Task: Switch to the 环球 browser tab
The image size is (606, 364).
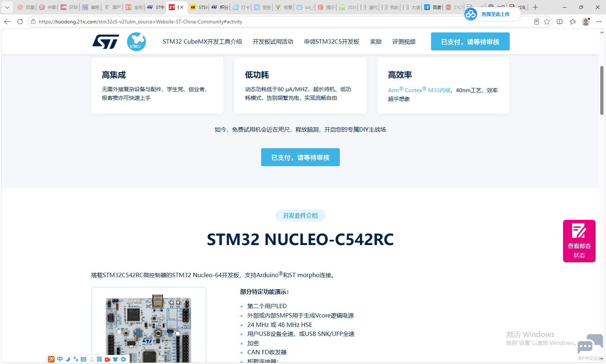Action: 69,7
